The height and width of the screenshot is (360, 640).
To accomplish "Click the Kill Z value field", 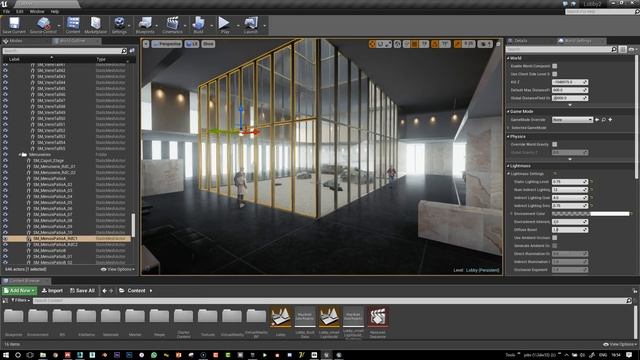I will [x=570, y=82].
